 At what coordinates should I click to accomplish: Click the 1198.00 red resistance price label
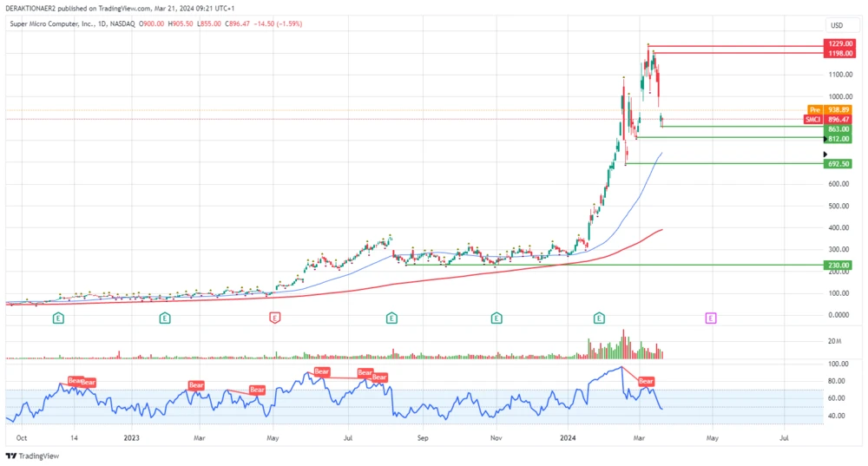[839, 53]
